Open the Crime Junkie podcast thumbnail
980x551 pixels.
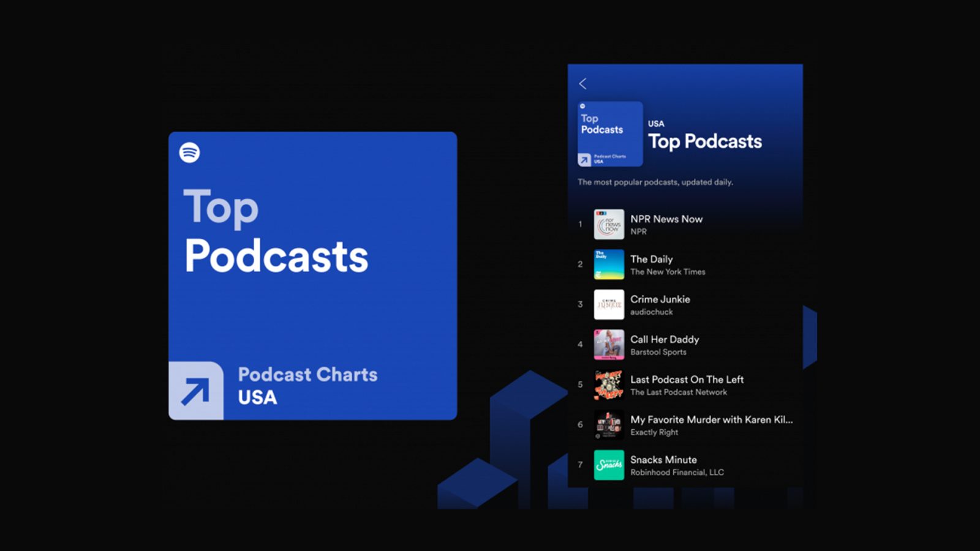[608, 304]
